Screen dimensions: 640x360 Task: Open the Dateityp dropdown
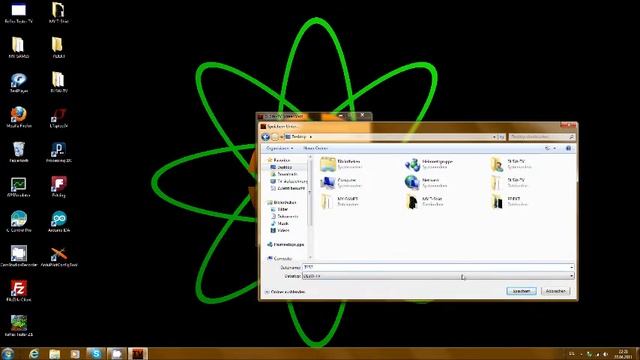click(x=438, y=276)
